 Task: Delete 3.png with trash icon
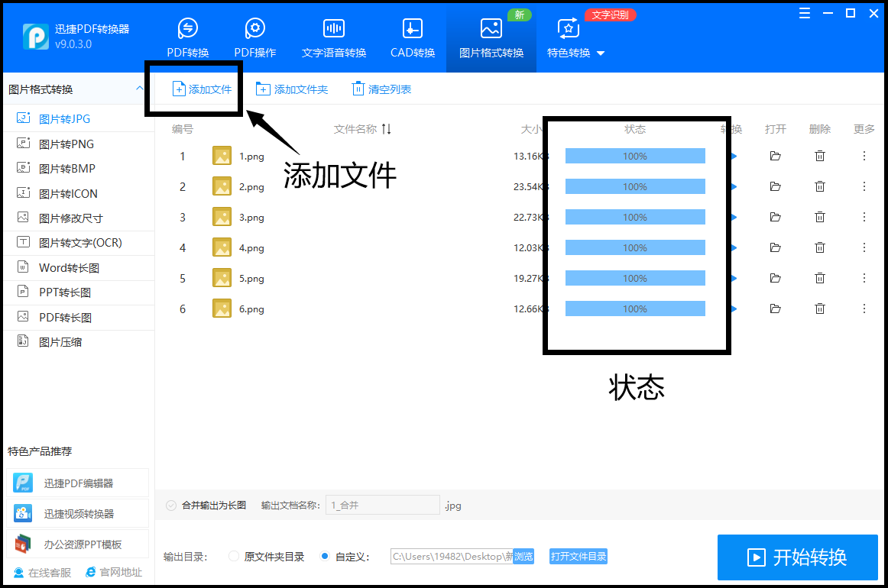[819, 217]
